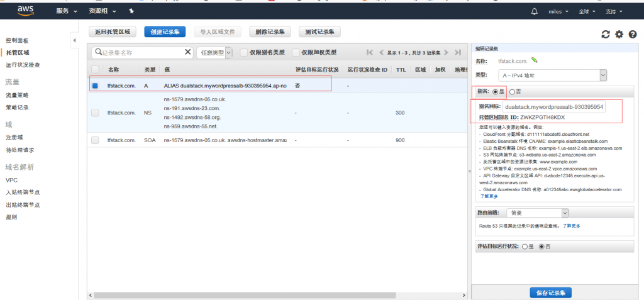Focus the 记录集名称 search field
The height and width of the screenshot is (300, 644).
[142, 52]
